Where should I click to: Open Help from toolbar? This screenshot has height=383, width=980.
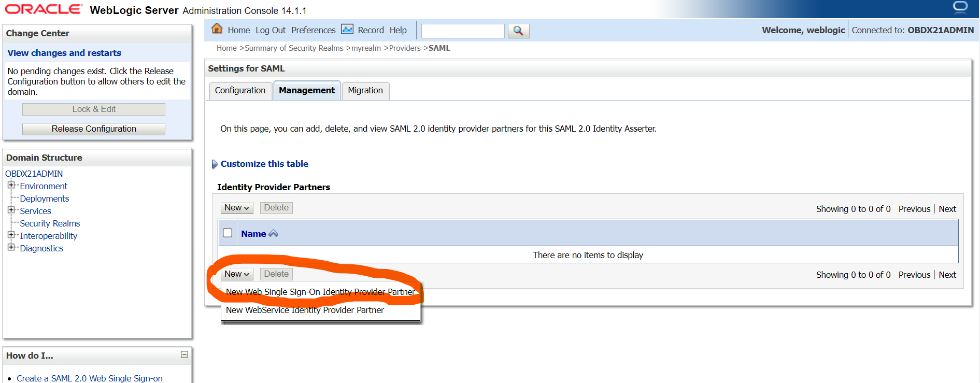[398, 30]
